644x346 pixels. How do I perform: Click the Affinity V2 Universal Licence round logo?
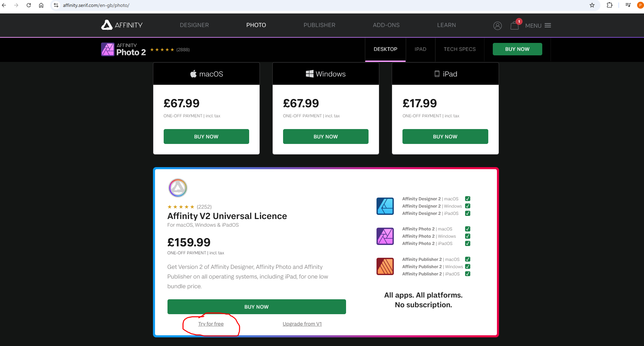pos(178,188)
